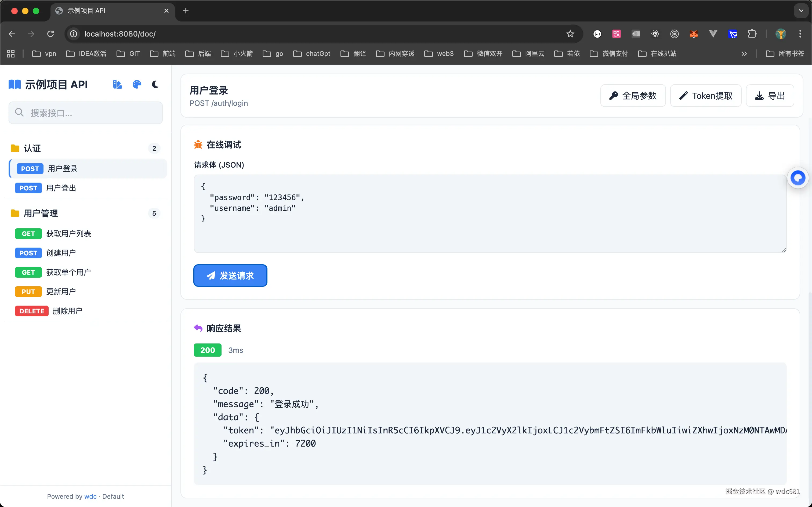Select the POST 用户登出 endpoint
The image size is (812, 507).
61,188
